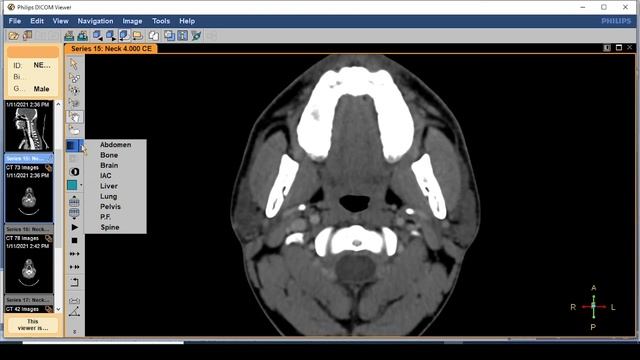Open the Image menu

click(x=132, y=21)
